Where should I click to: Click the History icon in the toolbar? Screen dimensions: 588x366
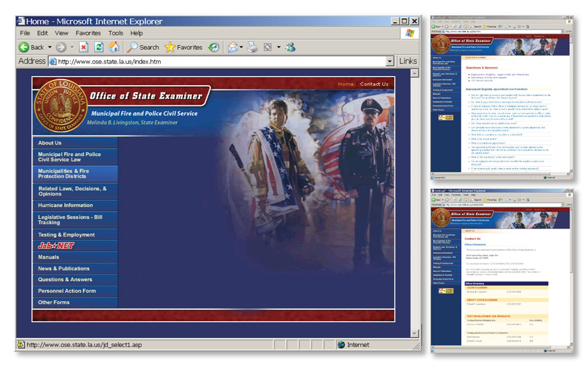pos(214,47)
